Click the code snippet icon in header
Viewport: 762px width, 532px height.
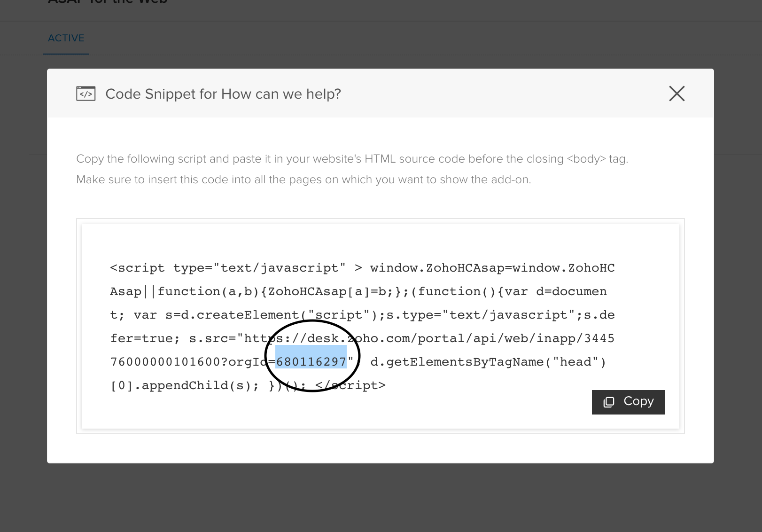[86, 94]
